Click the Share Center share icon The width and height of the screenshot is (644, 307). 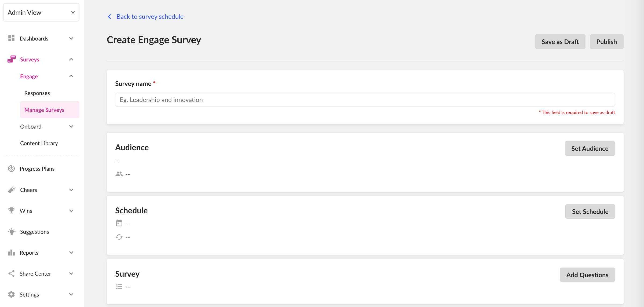coord(11,273)
